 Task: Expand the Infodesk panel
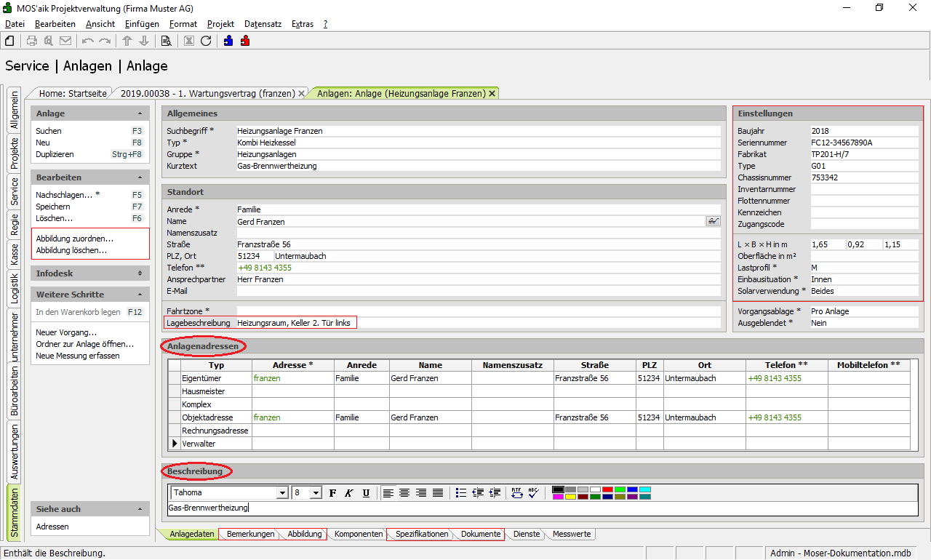[140, 273]
